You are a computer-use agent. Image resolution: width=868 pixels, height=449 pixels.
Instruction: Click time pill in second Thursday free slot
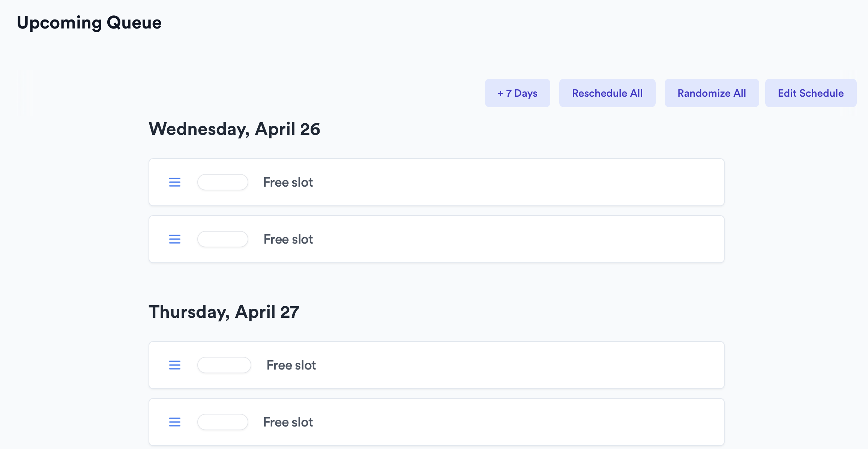click(223, 422)
